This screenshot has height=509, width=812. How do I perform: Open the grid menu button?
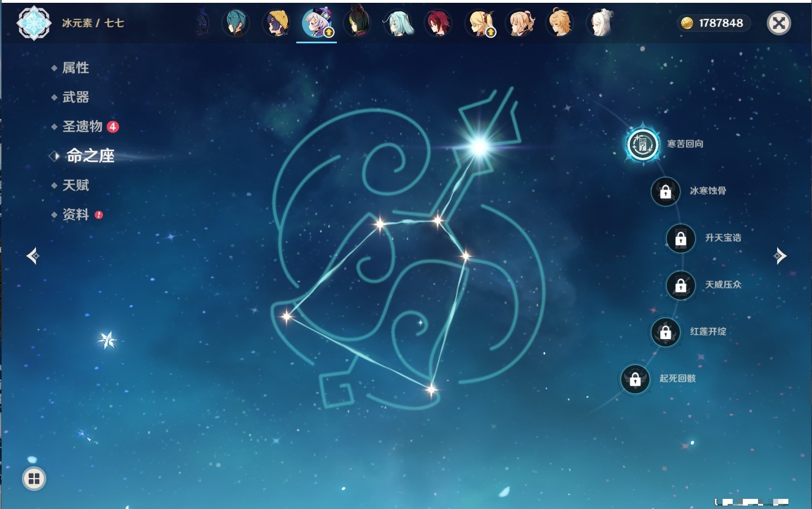[x=34, y=479]
